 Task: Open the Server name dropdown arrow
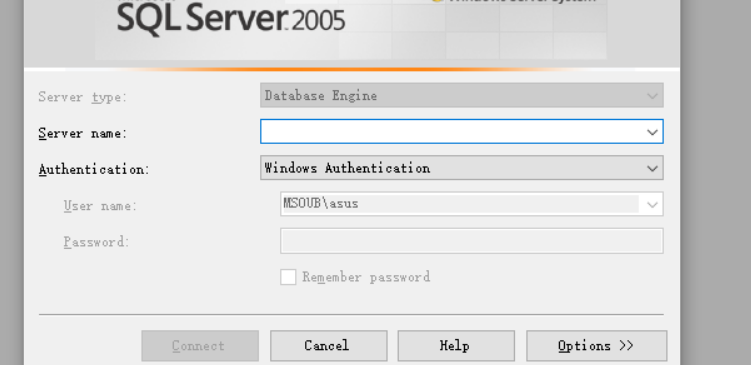(x=652, y=132)
